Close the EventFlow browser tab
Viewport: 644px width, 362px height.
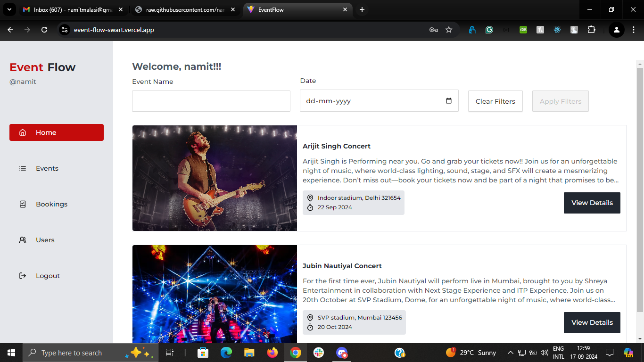point(345,9)
